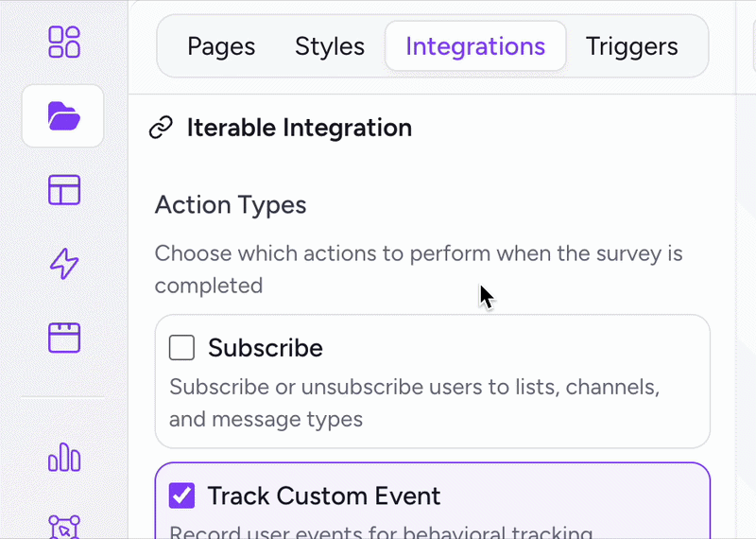
Task: Select the purple open folder sidebar icon
Action: (63, 115)
